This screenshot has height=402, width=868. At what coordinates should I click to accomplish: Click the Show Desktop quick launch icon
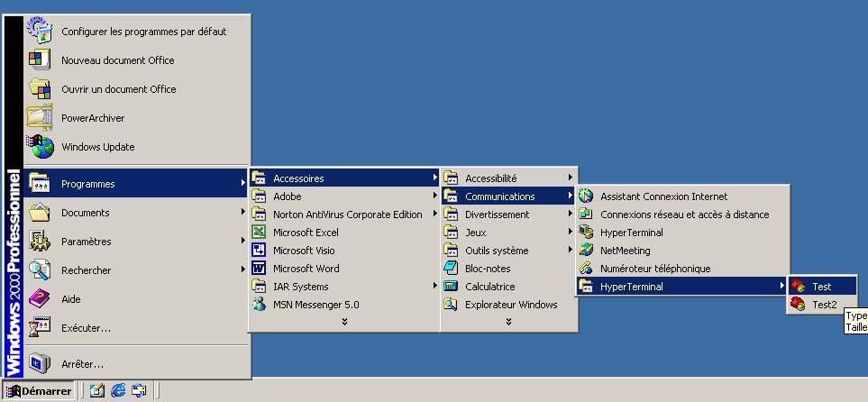[x=96, y=390]
